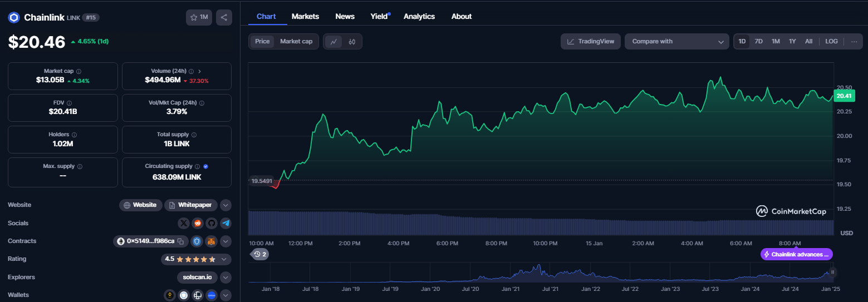Show Circulating supply info tooltip icon

coord(197,166)
